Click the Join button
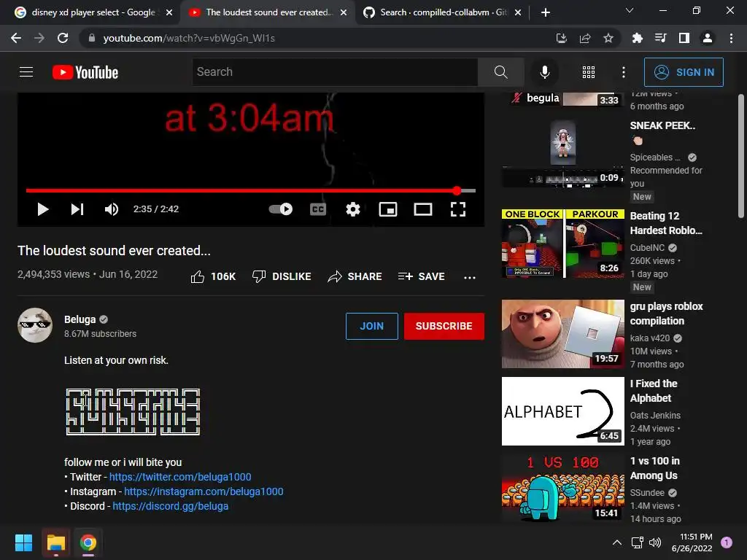 click(371, 326)
